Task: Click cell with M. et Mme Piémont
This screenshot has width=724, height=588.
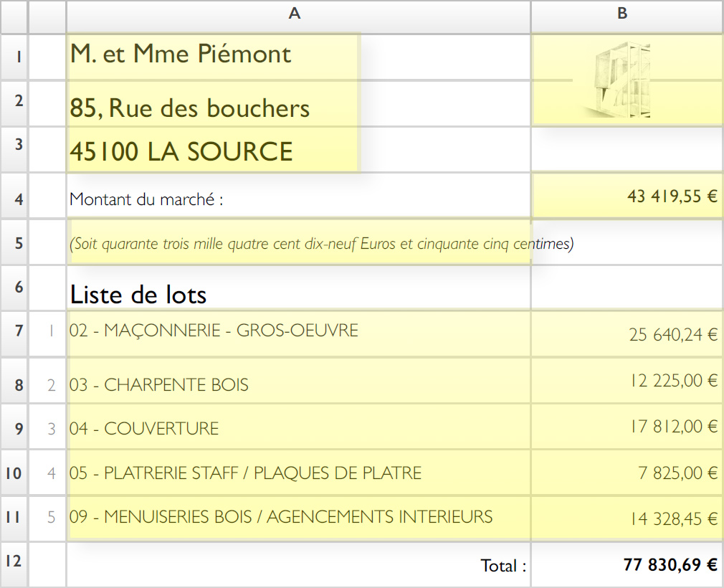Action: tap(181, 54)
